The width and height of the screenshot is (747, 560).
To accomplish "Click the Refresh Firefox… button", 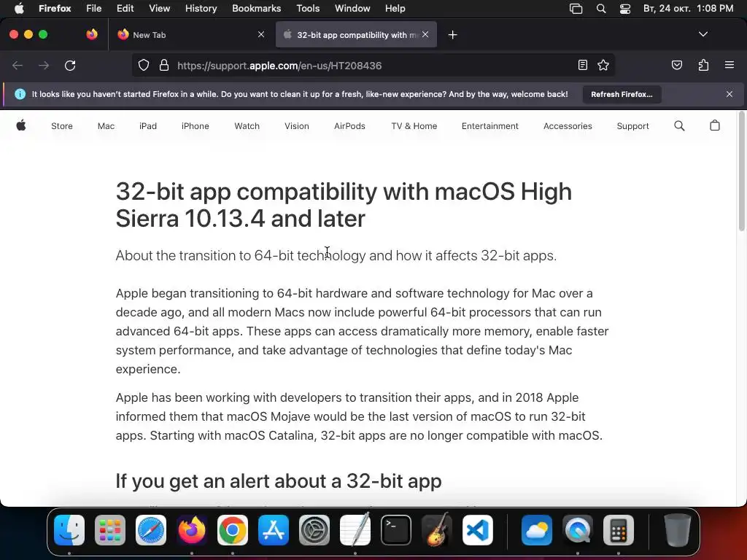I will pos(622,94).
